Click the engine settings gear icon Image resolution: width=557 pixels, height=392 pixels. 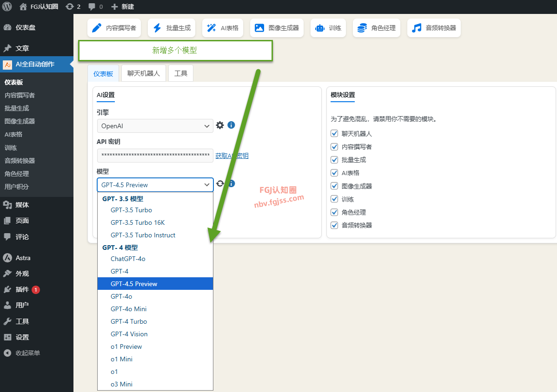pyautogui.click(x=220, y=125)
